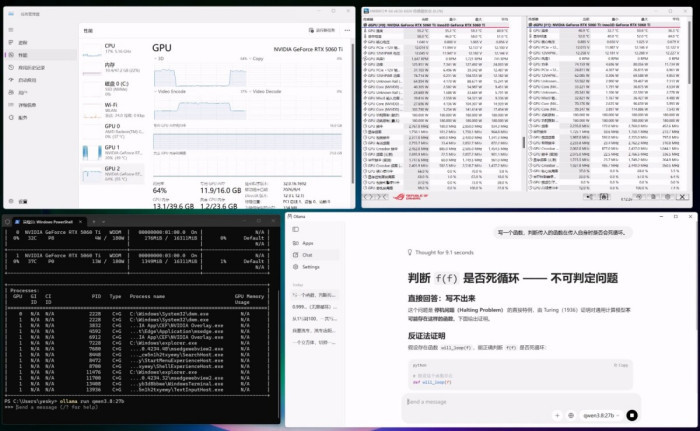Open Chat in Ollama sidebar
Image resolution: width=700 pixels, height=431 pixels.
pyautogui.click(x=315, y=255)
